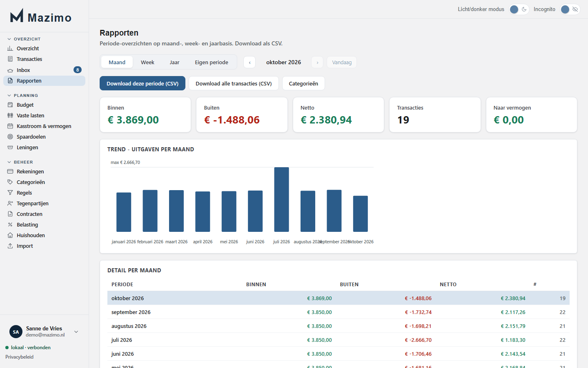Open the Spaardoelen target icon
The image size is (588, 368).
10,137
